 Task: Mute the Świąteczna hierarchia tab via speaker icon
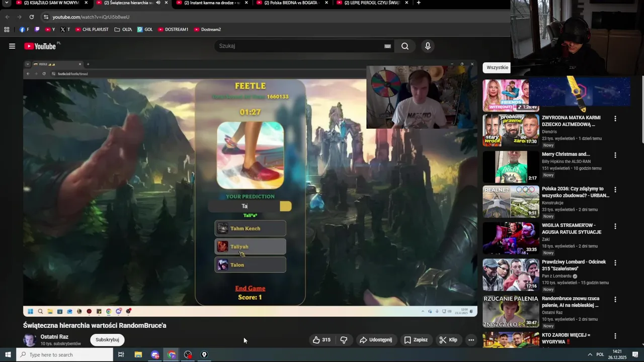tap(158, 3)
